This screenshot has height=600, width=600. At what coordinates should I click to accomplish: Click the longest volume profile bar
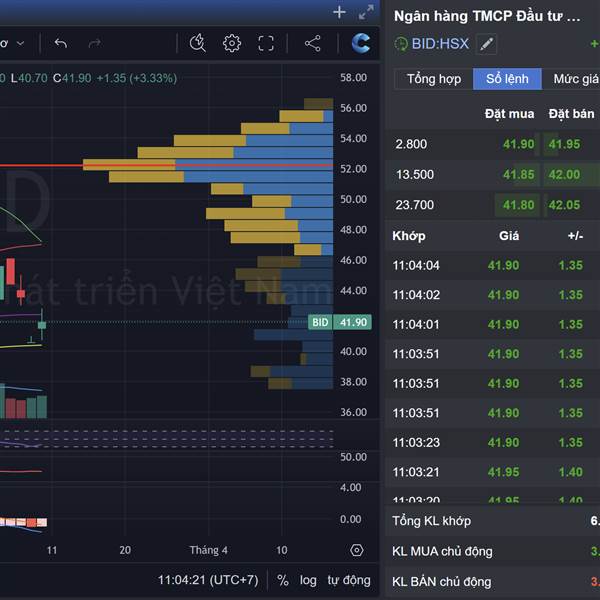tap(208, 165)
